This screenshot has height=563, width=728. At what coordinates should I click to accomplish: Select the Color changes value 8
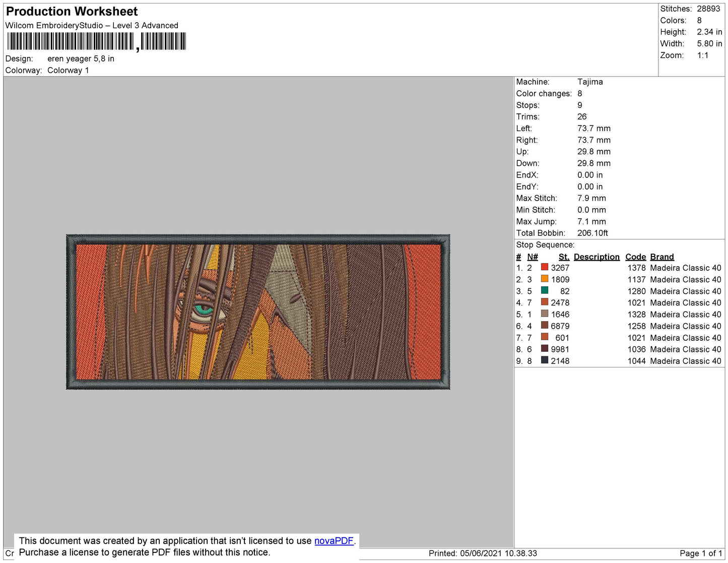click(x=580, y=93)
